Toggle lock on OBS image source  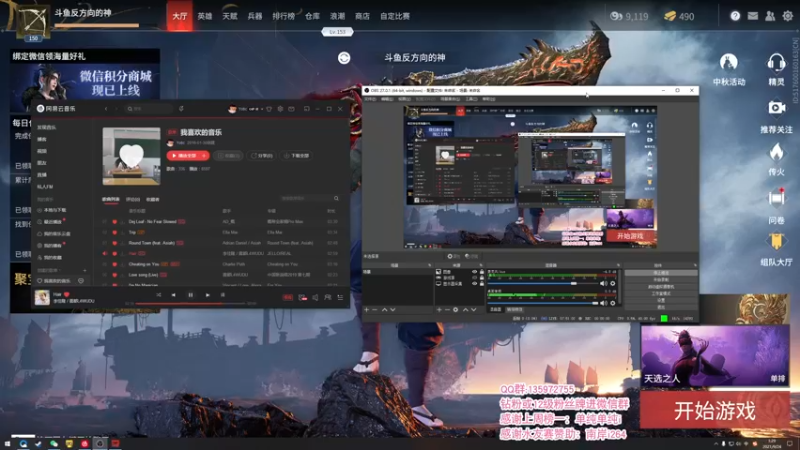(x=482, y=272)
